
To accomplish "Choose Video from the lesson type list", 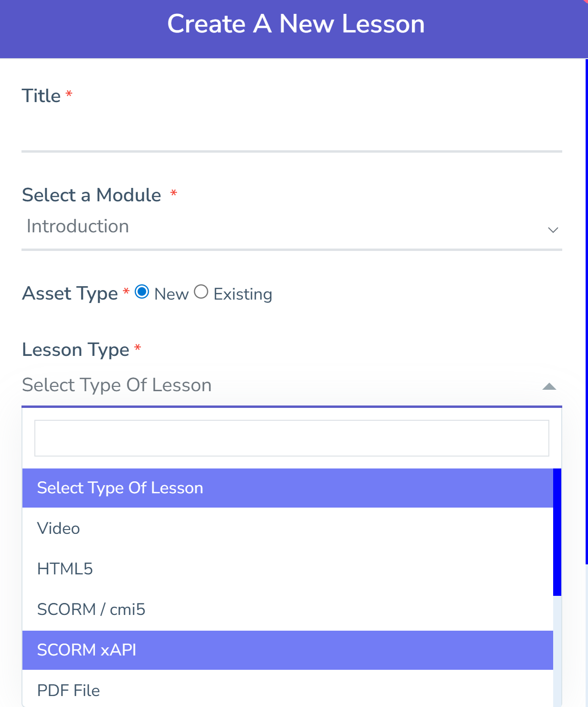I will [x=59, y=529].
